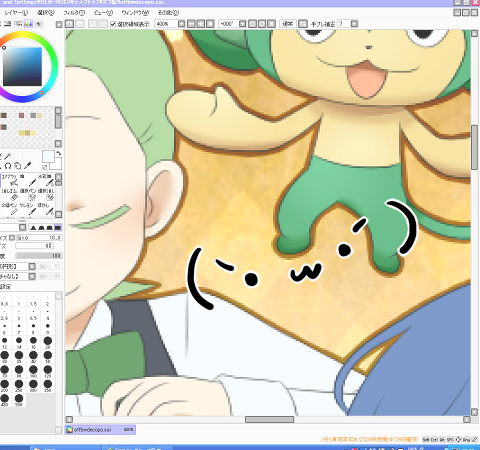This screenshot has height=450, width=480.
Task: Open the brush blend mode dropdown
Action: [22, 228]
